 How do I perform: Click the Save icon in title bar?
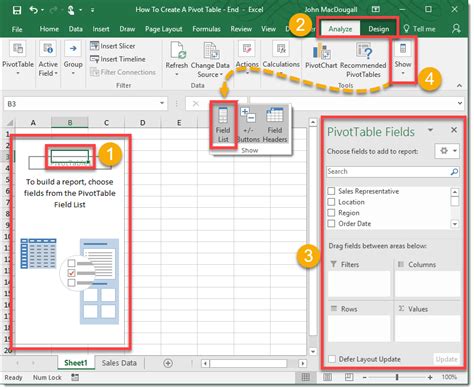17,10
